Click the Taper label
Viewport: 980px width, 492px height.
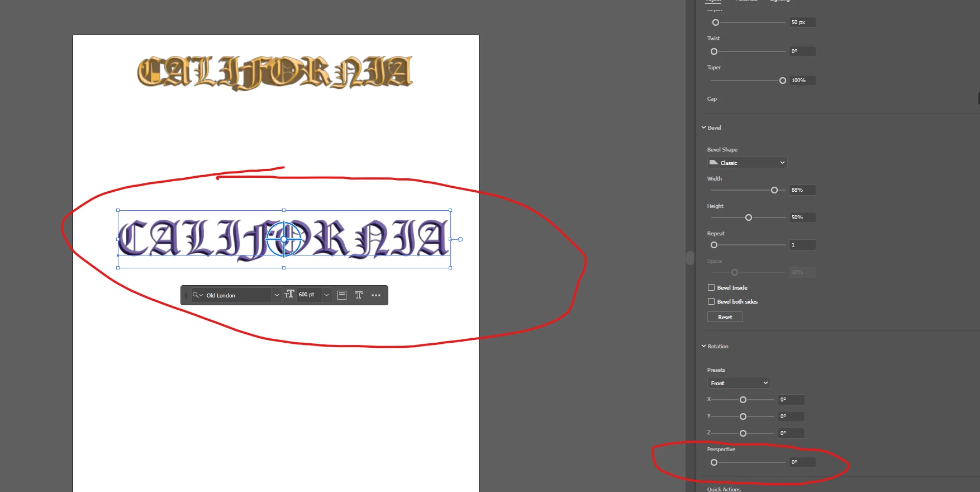pyautogui.click(x=713, y=68)
